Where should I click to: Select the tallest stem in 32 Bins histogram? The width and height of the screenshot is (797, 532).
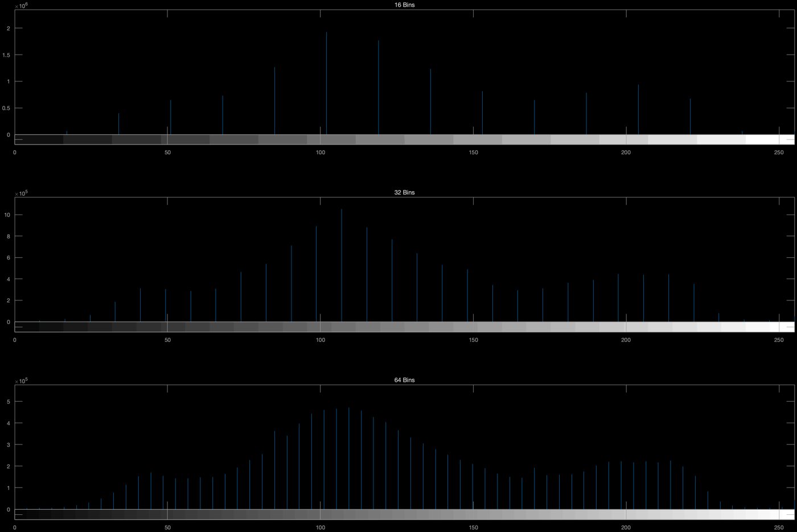(x=342, y=265)
